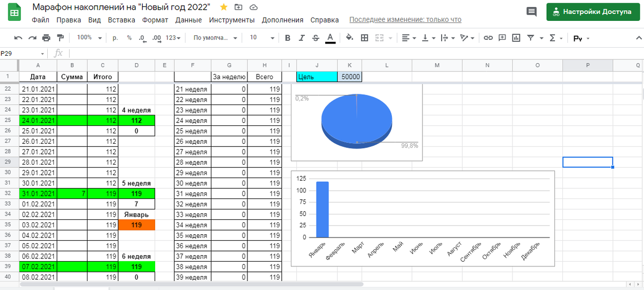The height and width of the screenshot is (290, 644).
Task: Open the 100% zoom dropdown
Action: (88, 38)
